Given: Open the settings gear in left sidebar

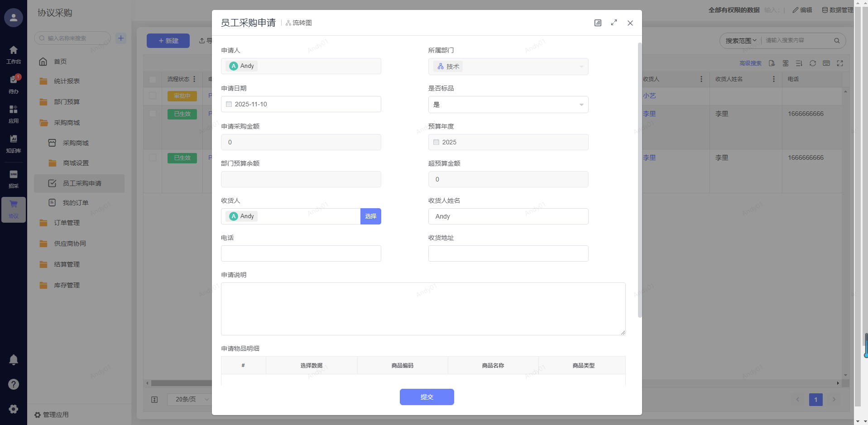Looking at the screenshot, I should [x=14, y=409].
